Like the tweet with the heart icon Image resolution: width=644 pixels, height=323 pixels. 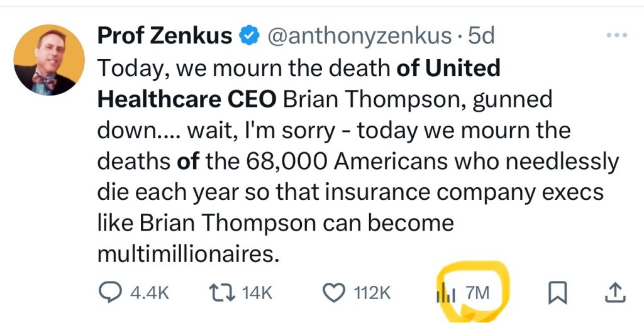tap(333, 292)
